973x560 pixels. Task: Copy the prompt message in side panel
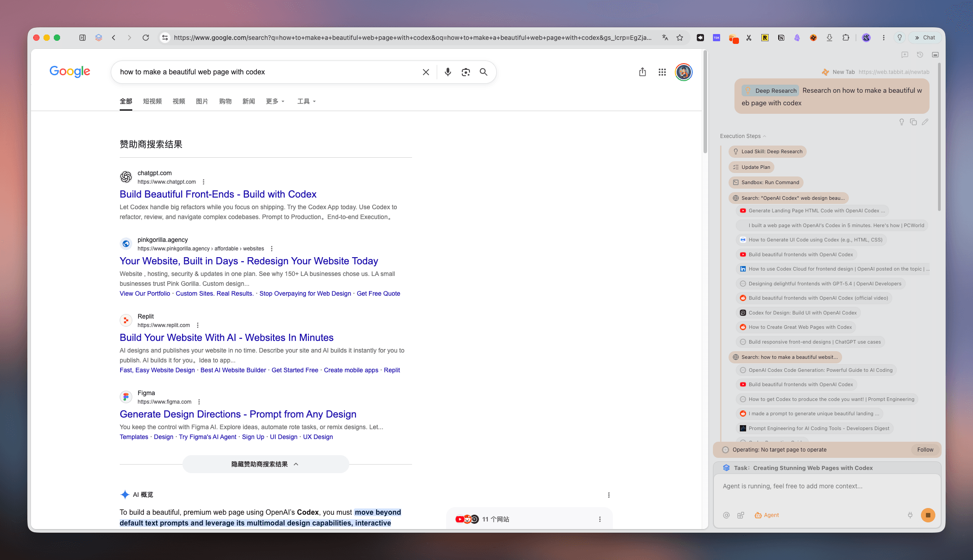(x=913, y=122)
